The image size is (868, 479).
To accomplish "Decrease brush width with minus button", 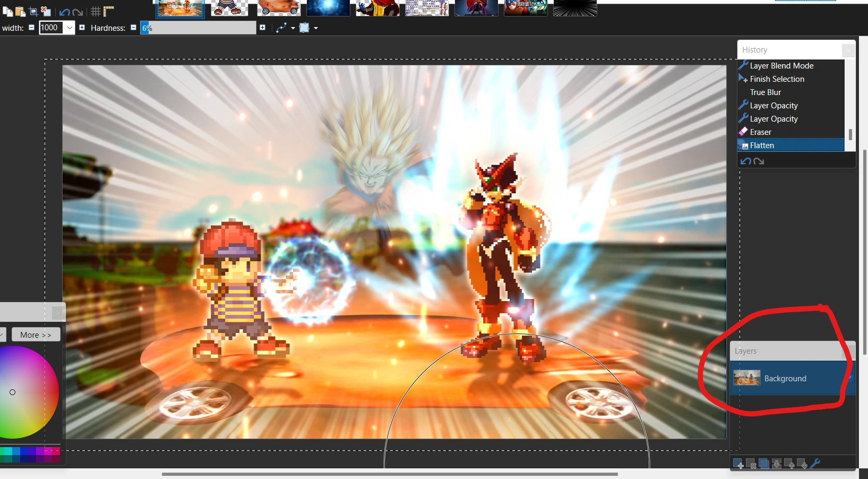I will click(x=31, y=28).
